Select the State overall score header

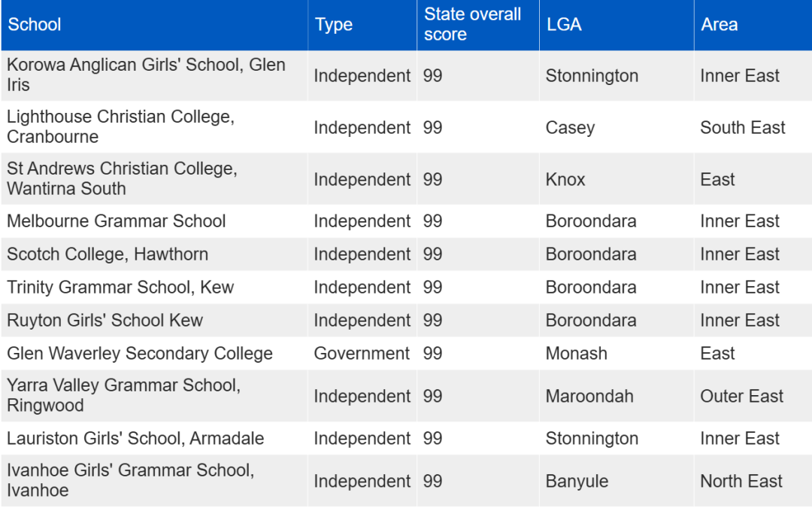coord(478,25)
